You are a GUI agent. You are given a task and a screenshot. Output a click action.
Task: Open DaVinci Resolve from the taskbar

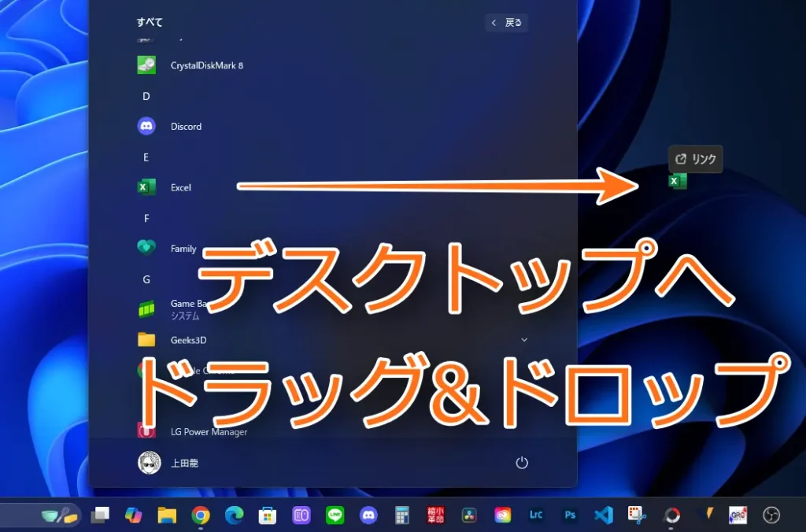point(469,515)
